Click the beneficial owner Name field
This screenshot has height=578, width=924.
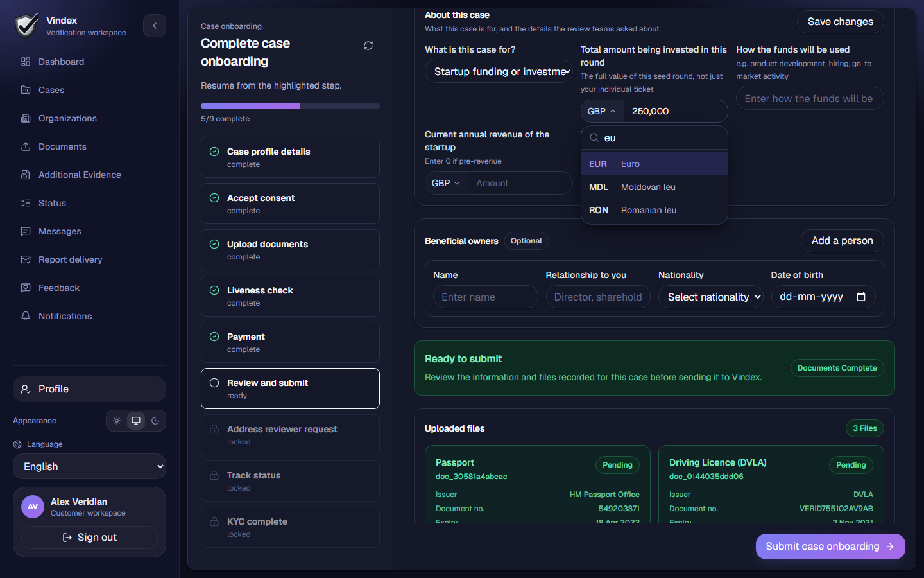coord(486,297)
